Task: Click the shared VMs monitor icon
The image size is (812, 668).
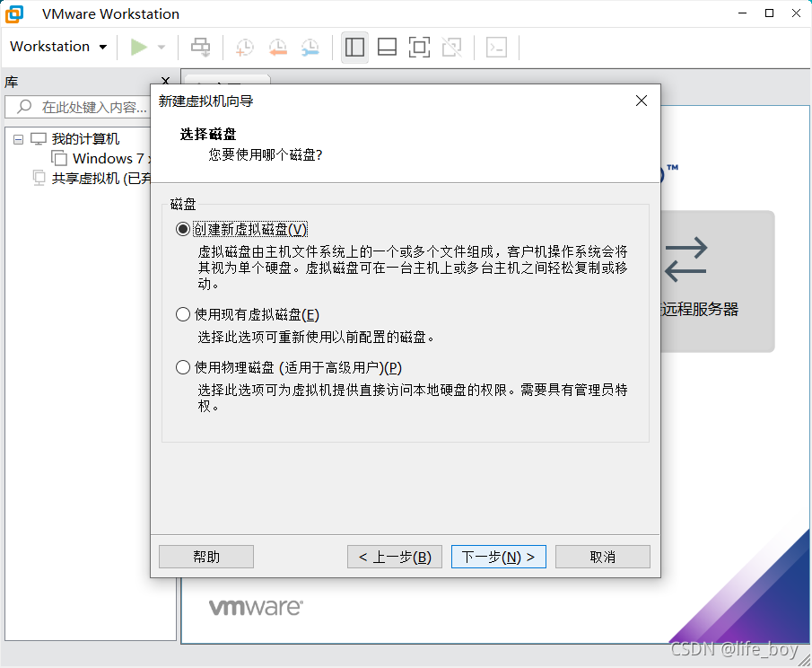Action: [x=39, y=179]
